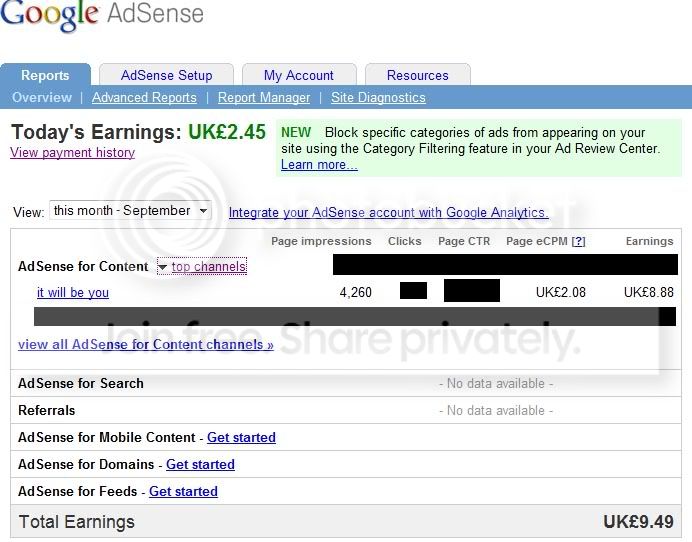
Task: Click the Earnings column header
Action: 649,241
